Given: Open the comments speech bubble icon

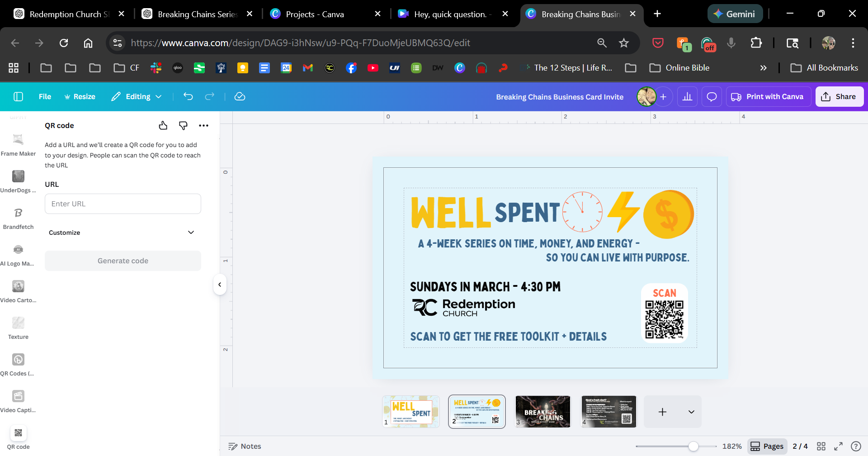Looking at the screenshot, I should click(712, 97).
